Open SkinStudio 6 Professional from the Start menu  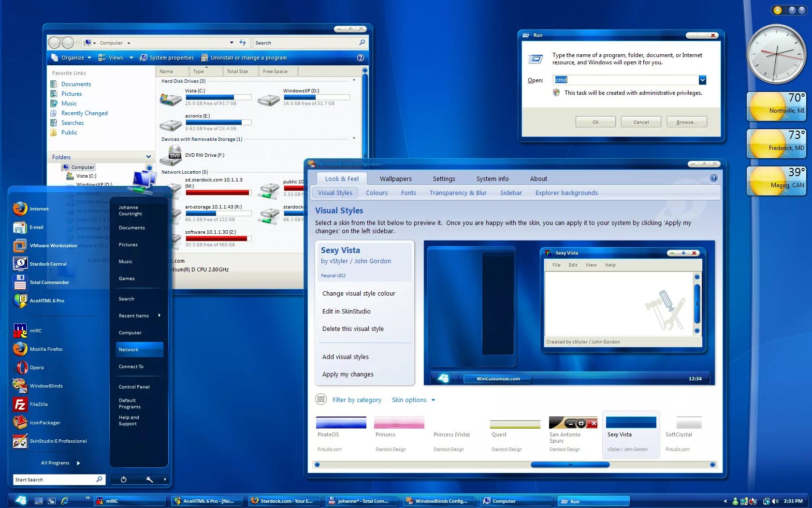point(50,441)
